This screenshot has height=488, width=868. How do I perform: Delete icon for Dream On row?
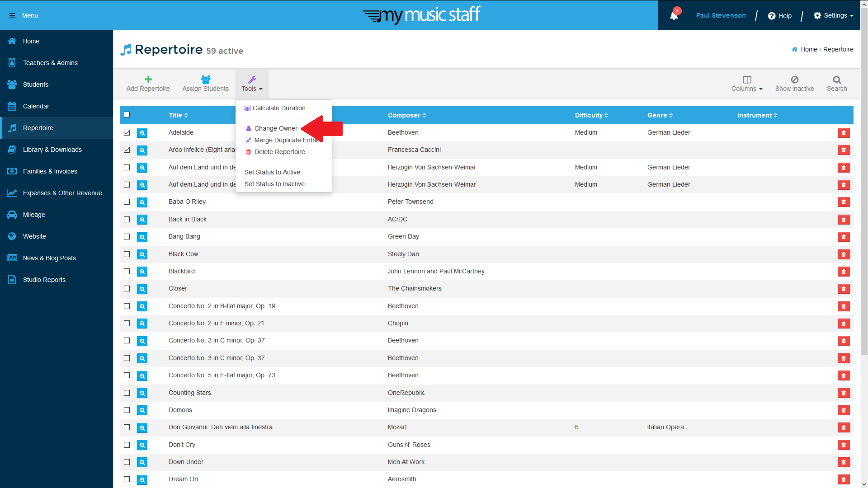tap(844, 479)
